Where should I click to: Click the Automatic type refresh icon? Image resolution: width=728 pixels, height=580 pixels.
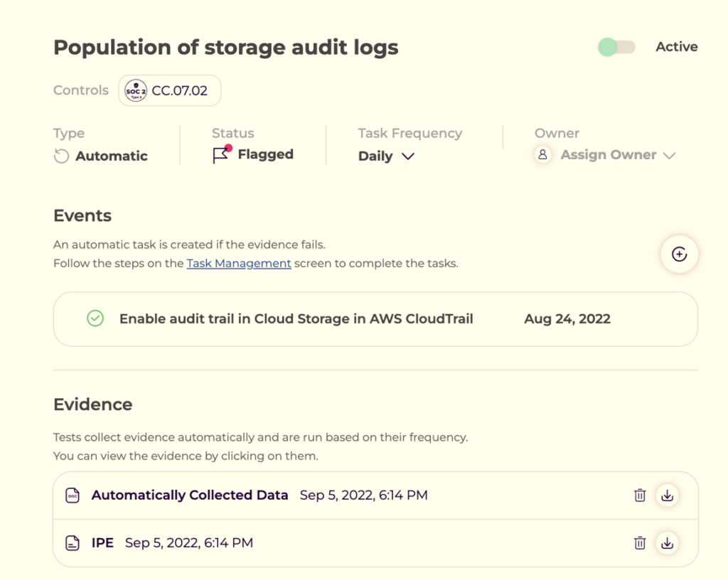[x=62, y=156]
